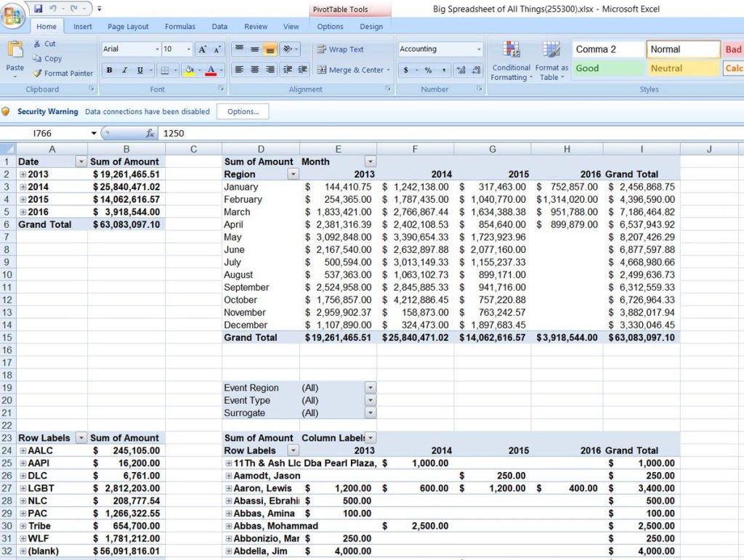Click the Format as Table icon
The height and width of the screenshot is (560, 744).
pos(551,60)
